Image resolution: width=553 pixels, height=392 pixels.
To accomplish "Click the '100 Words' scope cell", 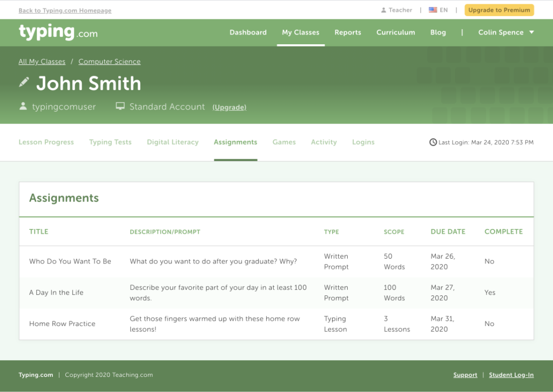I will tap(394, 293).
